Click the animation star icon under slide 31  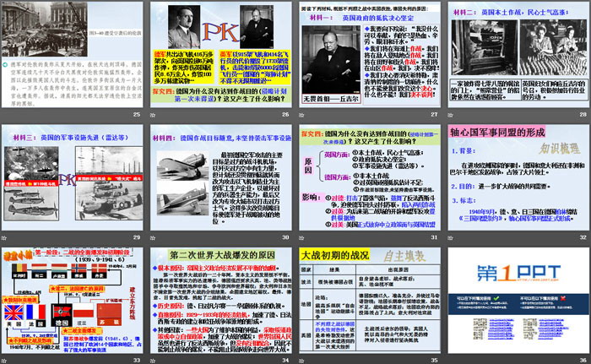tap(301, 238)
